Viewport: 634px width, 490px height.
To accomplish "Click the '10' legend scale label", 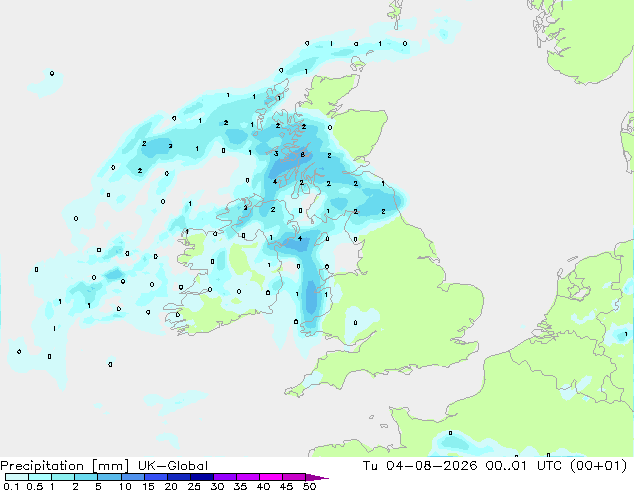I will 125,486.
